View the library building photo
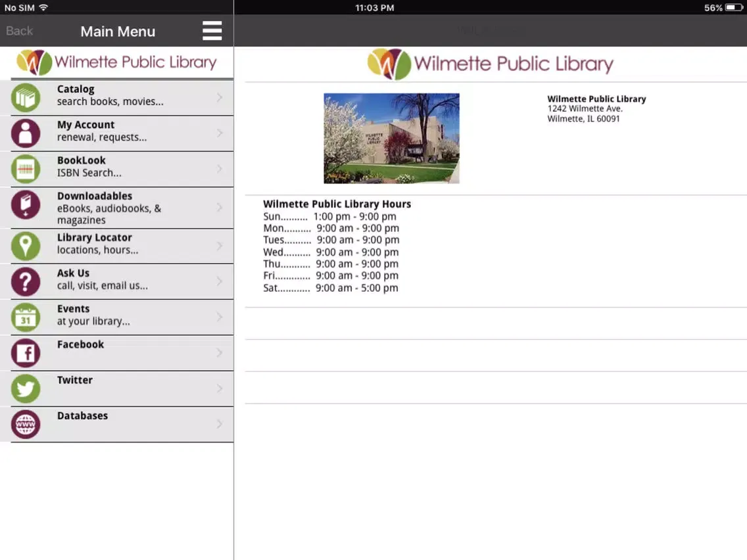Viewport: 747px width, 560px height. 392,138
